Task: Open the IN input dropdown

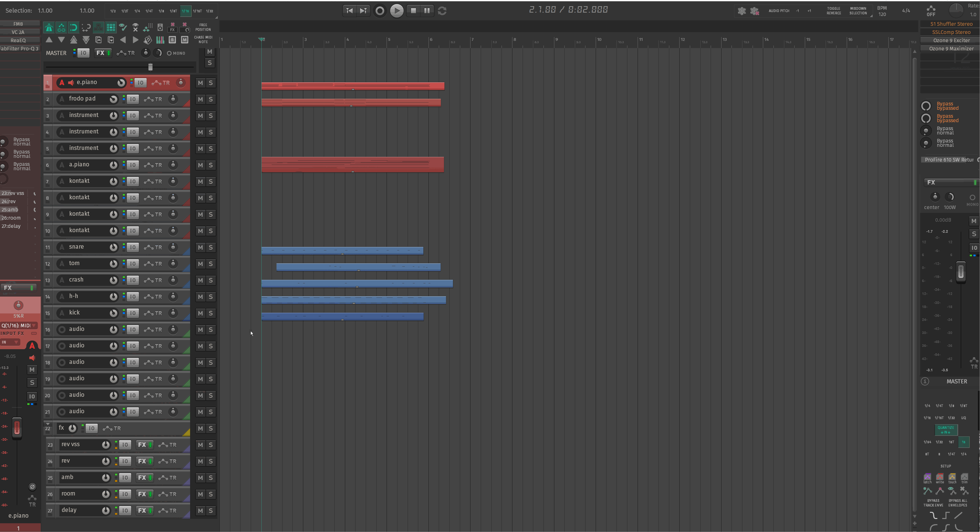Action: [x=10, y=342]
